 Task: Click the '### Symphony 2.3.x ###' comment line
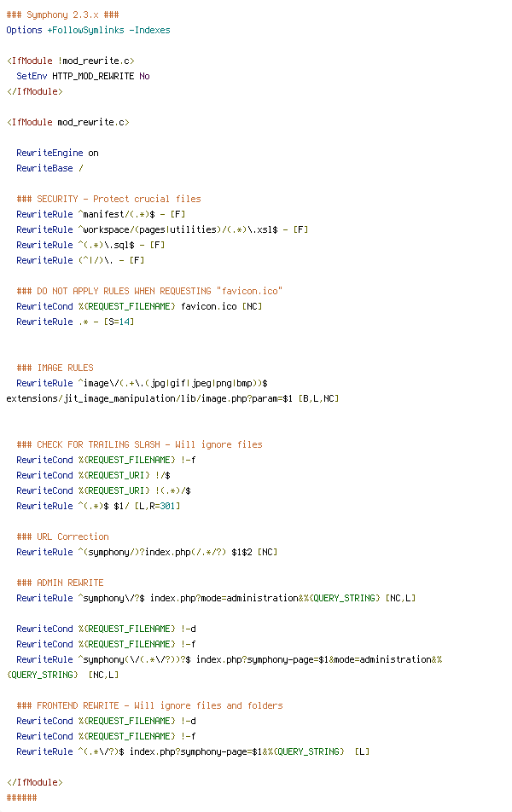pos(62,14)
